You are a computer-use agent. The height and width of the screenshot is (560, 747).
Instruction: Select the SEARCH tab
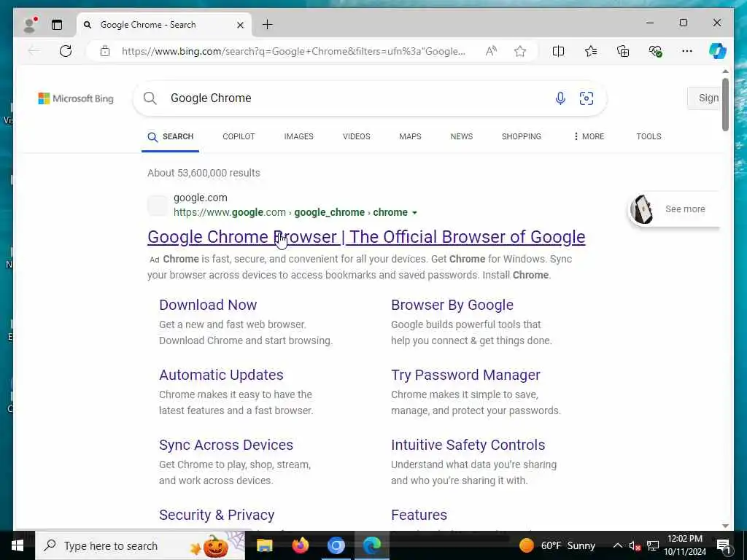tap(171, 136)
